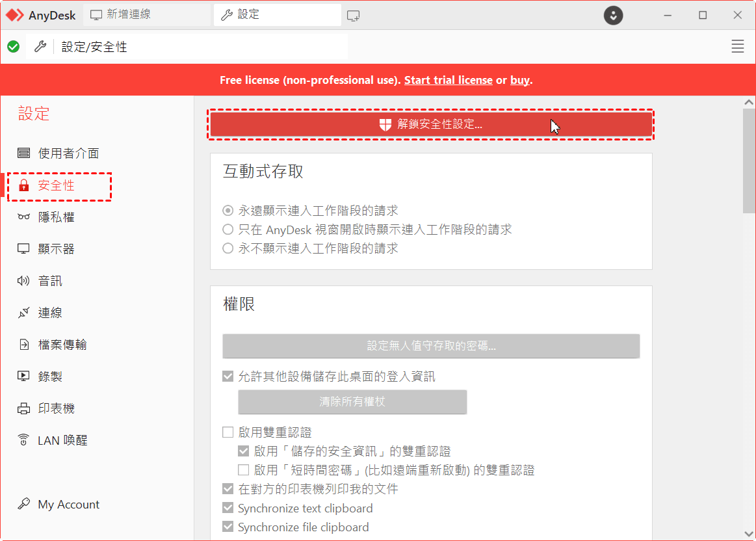Click the green connection status icon
This screenshot has height=541, width=756.
coord(13,46)
